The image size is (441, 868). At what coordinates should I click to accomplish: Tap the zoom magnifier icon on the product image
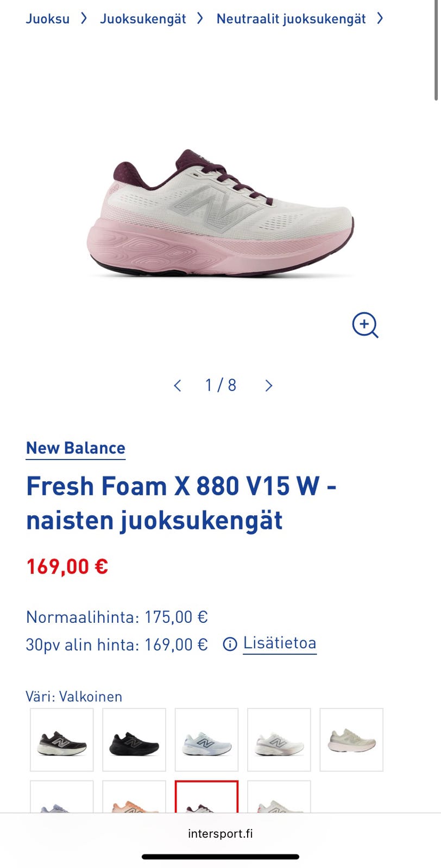[365, 325]
